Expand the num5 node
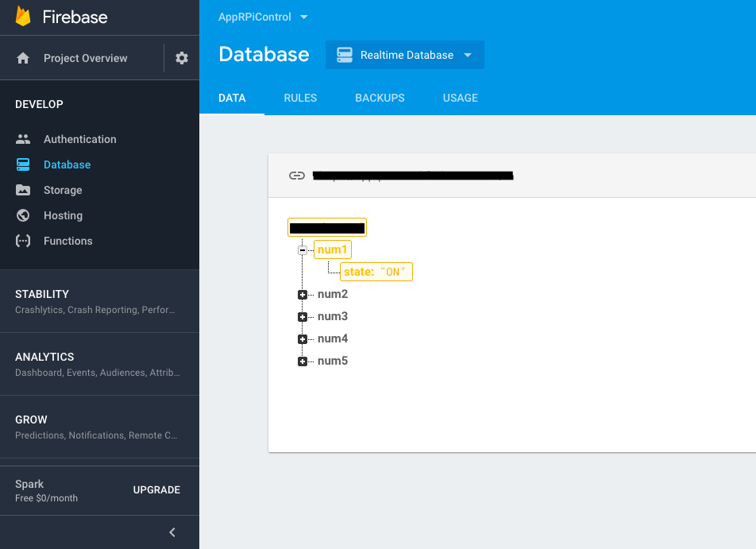 (x=302, y=361)
